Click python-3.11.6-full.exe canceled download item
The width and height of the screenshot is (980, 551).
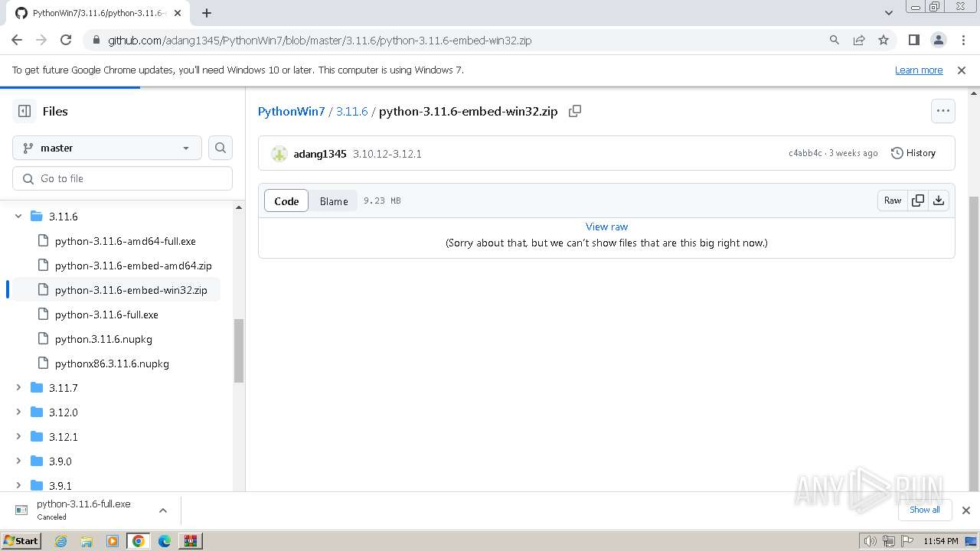pyautogui.click(x=82, y=510)
